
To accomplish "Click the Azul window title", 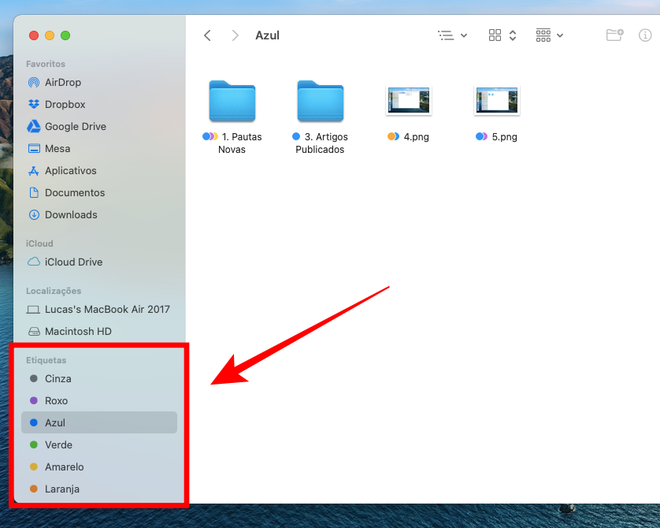I will (x=267, y=35).
